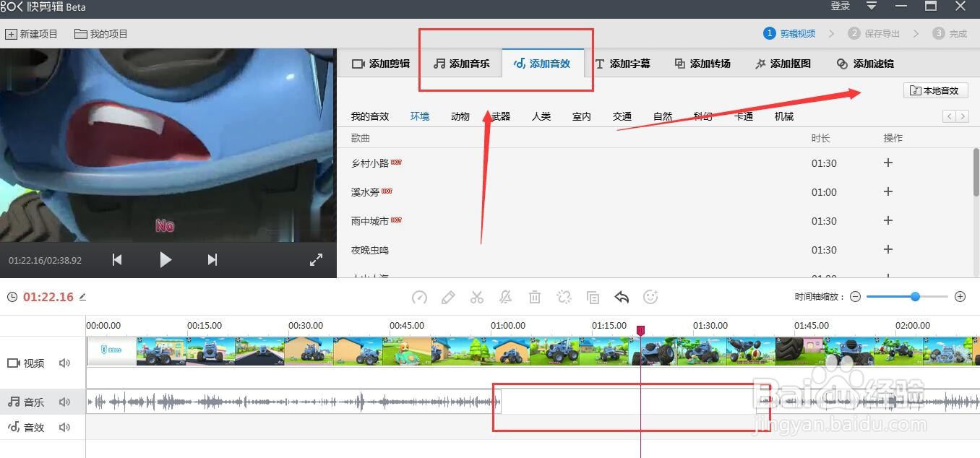Select the pencil edit tool
This screenshot has height=458, width=980.
coord(448,297)
